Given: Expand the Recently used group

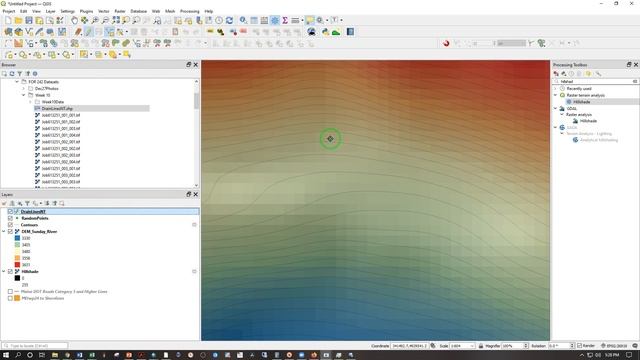Looking at the screenshot, I should pyautogui.click(x=556, y=89).
